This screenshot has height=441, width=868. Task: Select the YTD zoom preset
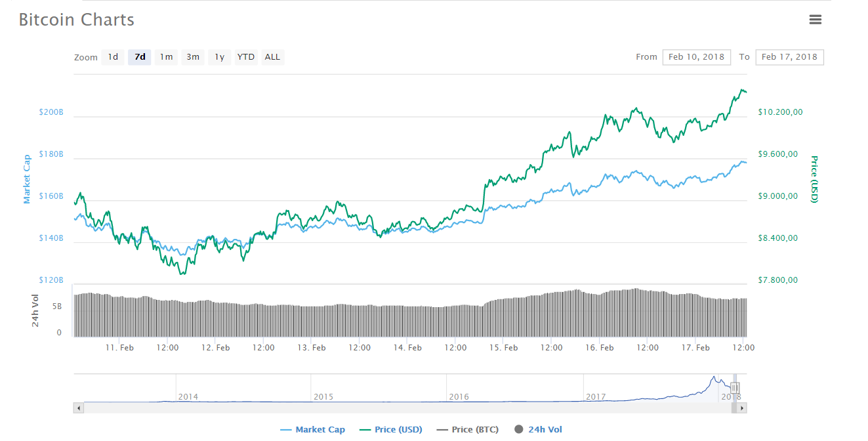click(245, 57)
